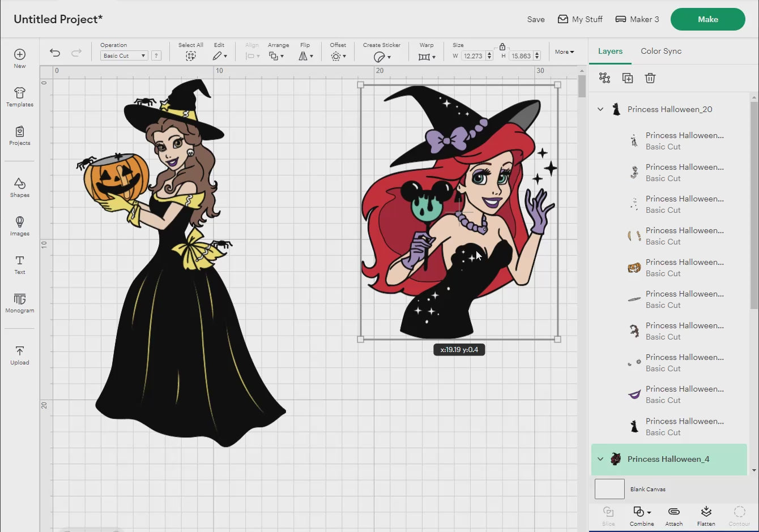Open the Create Sticker dropdown
The image size is (759, 532).
click(382, 57)
